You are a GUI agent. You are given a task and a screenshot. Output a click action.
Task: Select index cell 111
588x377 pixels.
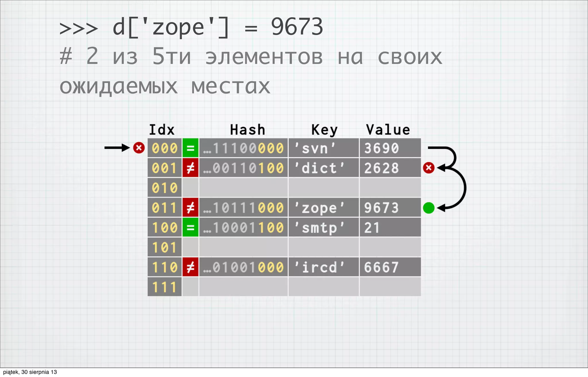pyautogui.click(x=165, y=287)
